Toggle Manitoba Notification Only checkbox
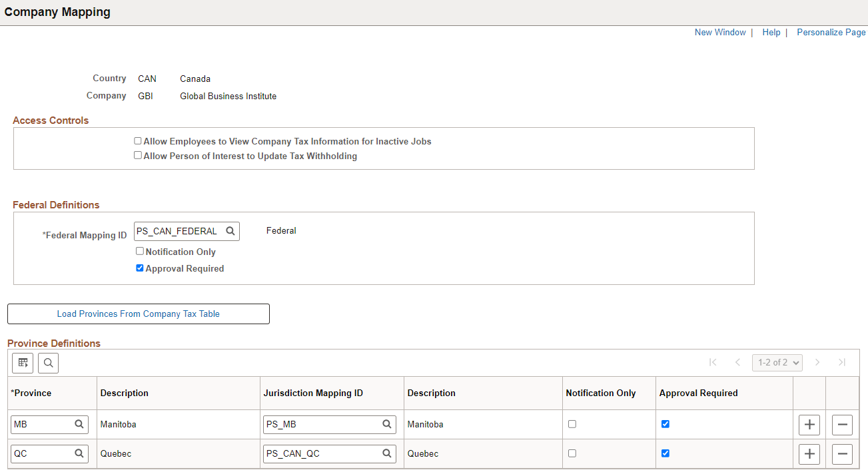The height and width of the screenshot is (472, 868). coord(572,424)
